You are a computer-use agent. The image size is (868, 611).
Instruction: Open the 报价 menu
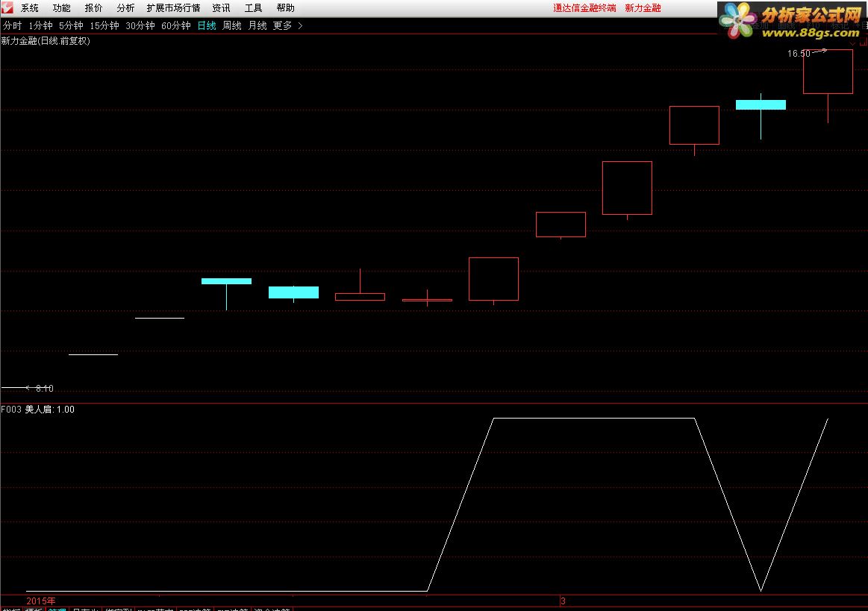pos(93,7)
